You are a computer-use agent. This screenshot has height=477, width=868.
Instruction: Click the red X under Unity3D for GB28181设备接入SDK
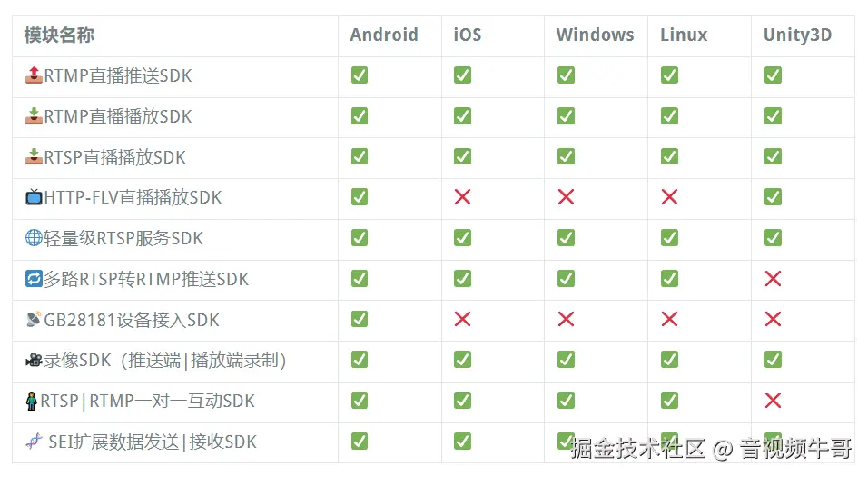tap(773, 320)
